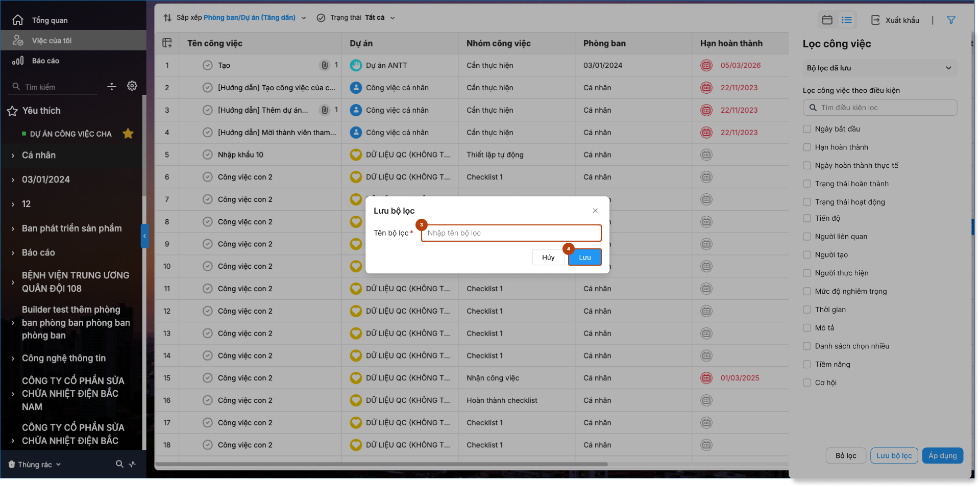980x487 pixels.
Task: Expand Ban phát triển sản phẩm group
Action: pos(13,229)
